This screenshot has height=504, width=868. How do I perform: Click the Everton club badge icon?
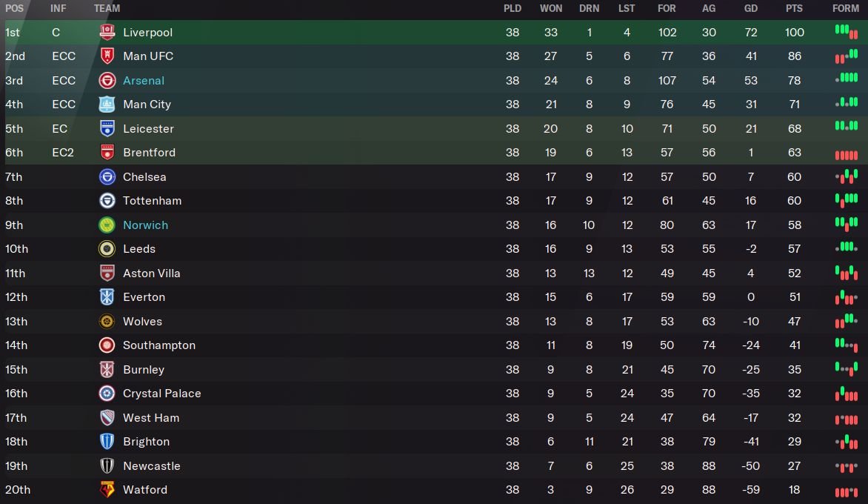tap(107, 297)
